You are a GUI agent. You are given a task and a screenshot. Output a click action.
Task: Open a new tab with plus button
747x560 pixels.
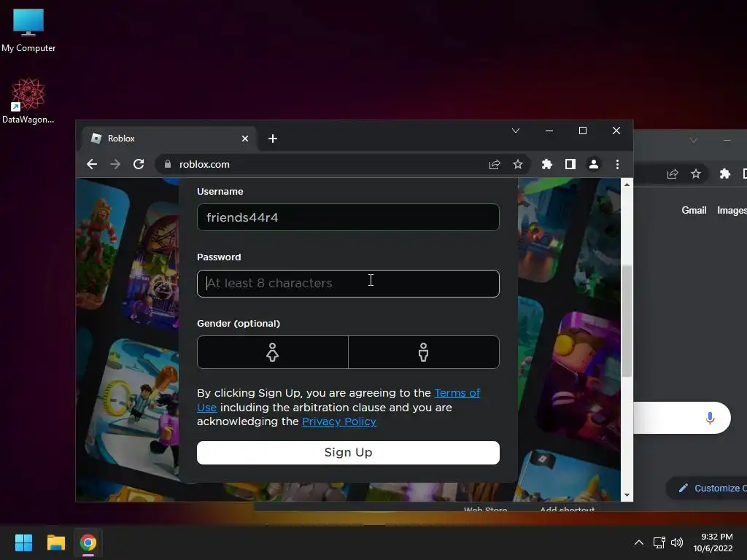tap(273, 139)
